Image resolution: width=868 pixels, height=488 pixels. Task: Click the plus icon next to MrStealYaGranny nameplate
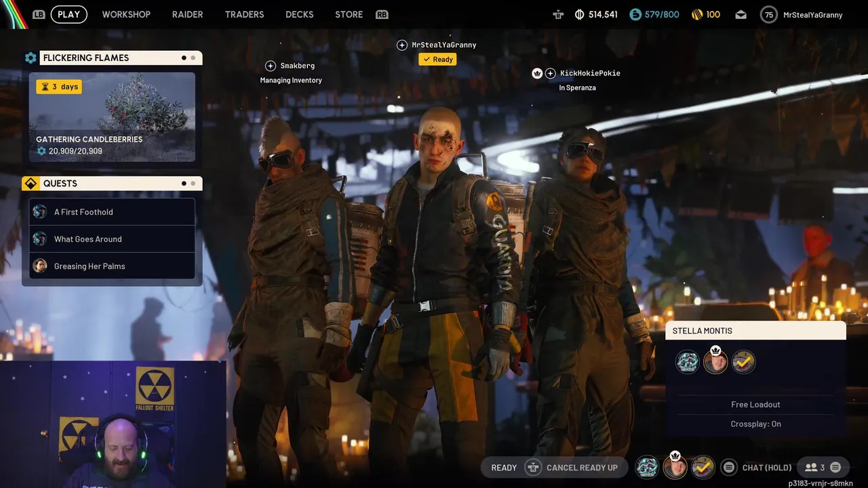coord(401,45)
